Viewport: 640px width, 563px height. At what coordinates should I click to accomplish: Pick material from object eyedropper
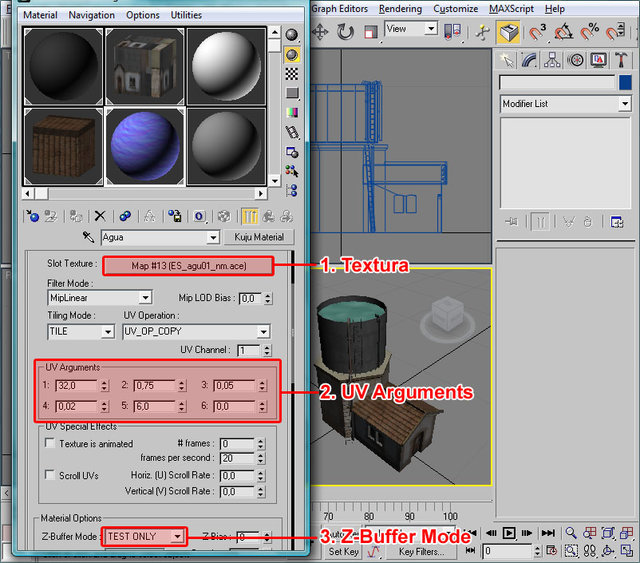[x=90, y=238]
